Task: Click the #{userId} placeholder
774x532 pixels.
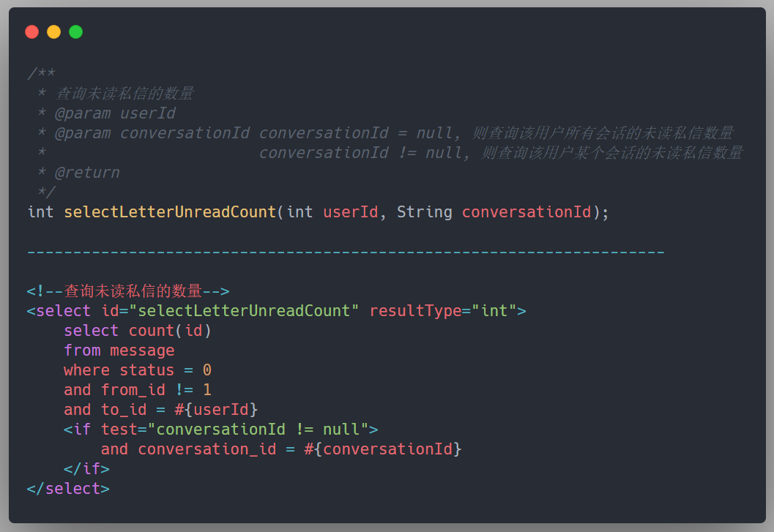Action: click(216, 410)
